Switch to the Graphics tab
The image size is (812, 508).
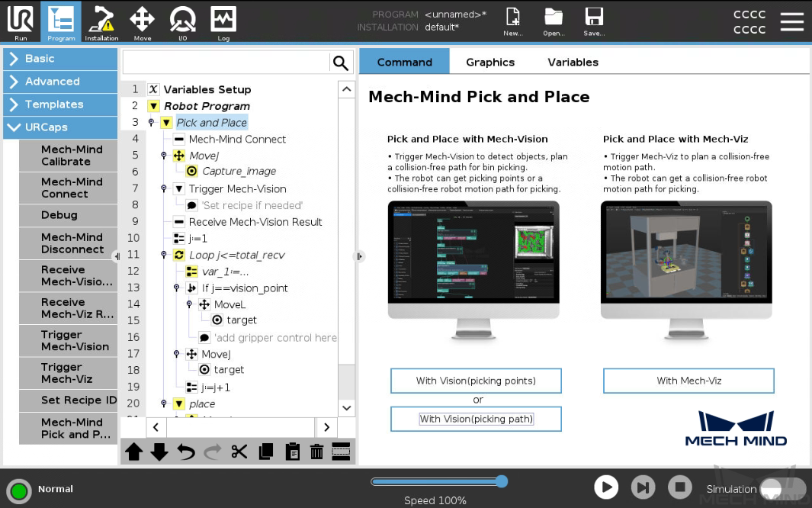(490, 62)
